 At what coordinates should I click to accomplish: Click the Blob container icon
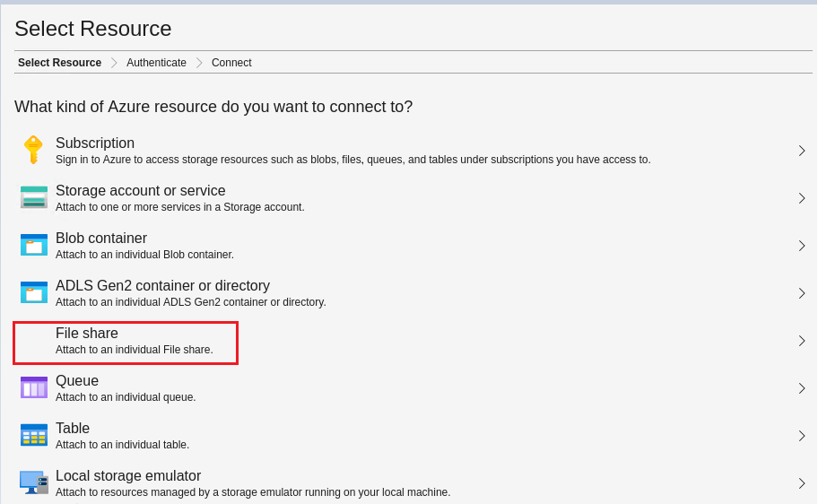pos(34,245)
